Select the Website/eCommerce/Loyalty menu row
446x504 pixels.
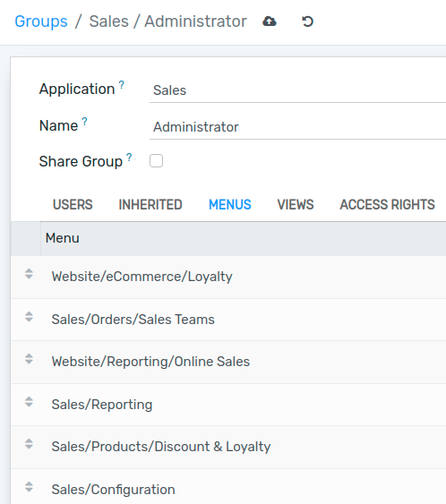228,277
